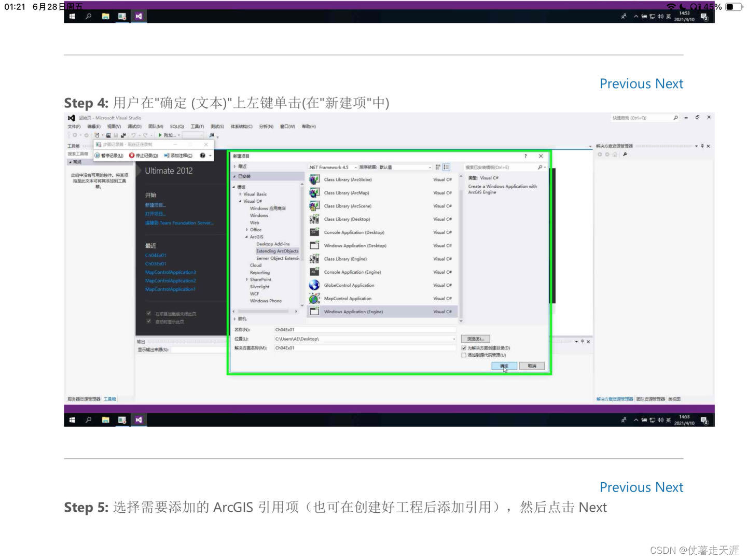Open the 工具(T) menu
The width and height of the screenshot is (747, 560).
[x=197, y=127]
